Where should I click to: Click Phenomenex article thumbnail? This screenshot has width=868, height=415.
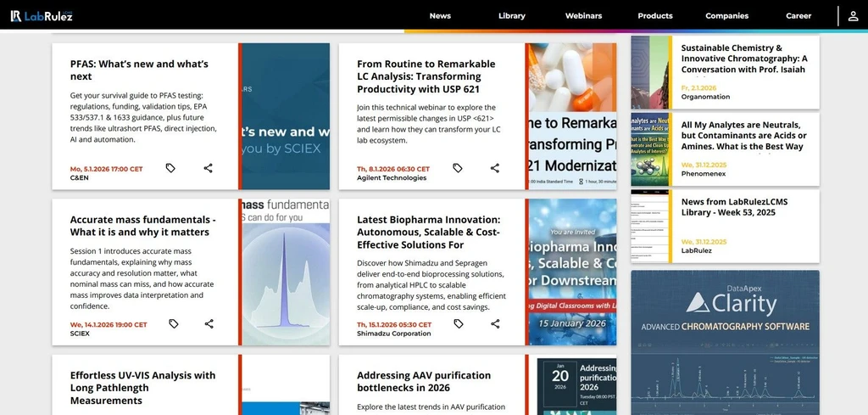tap(650, 149)
